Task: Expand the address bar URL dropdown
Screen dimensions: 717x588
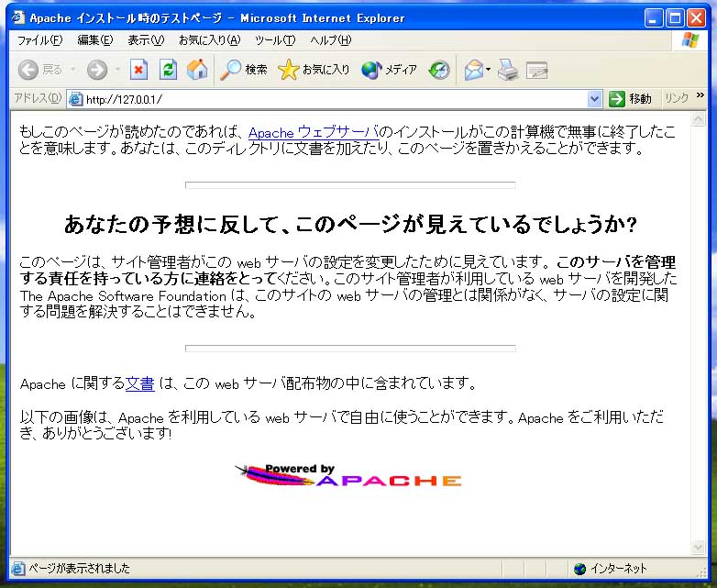Action: (x=594, y=99)
